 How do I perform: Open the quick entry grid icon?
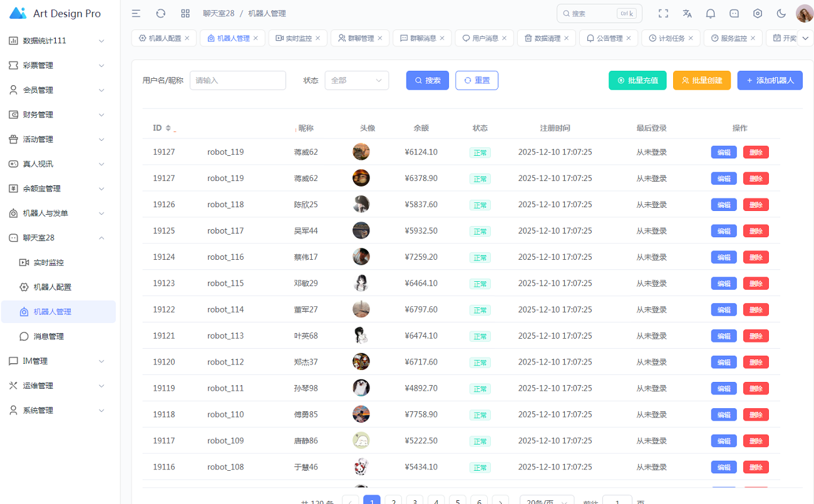point(185,13)
